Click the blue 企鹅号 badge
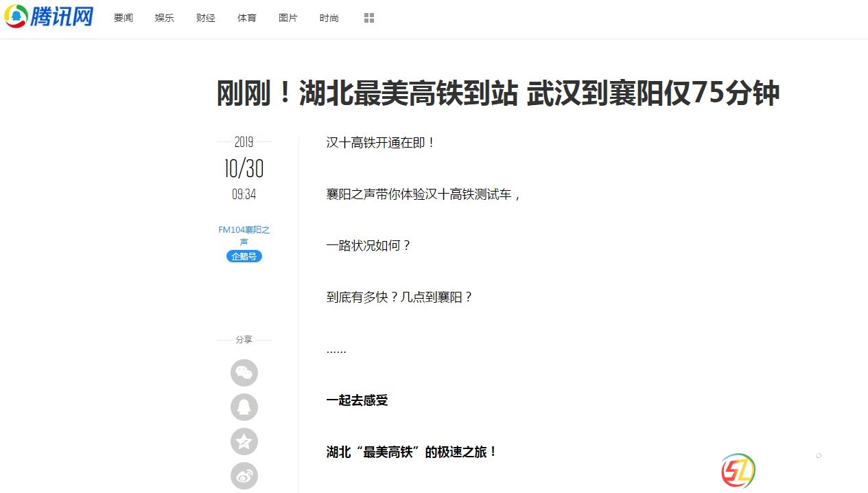 (x=244, y=256)
